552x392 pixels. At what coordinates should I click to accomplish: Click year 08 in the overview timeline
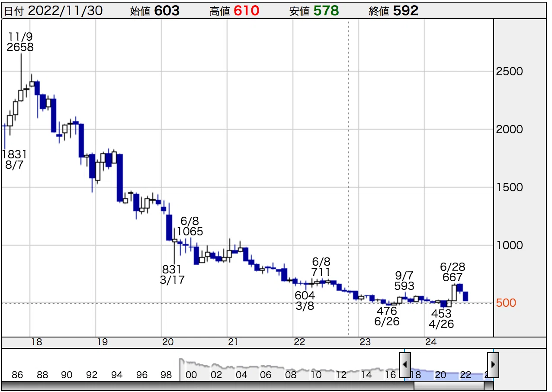pos(291,375)
